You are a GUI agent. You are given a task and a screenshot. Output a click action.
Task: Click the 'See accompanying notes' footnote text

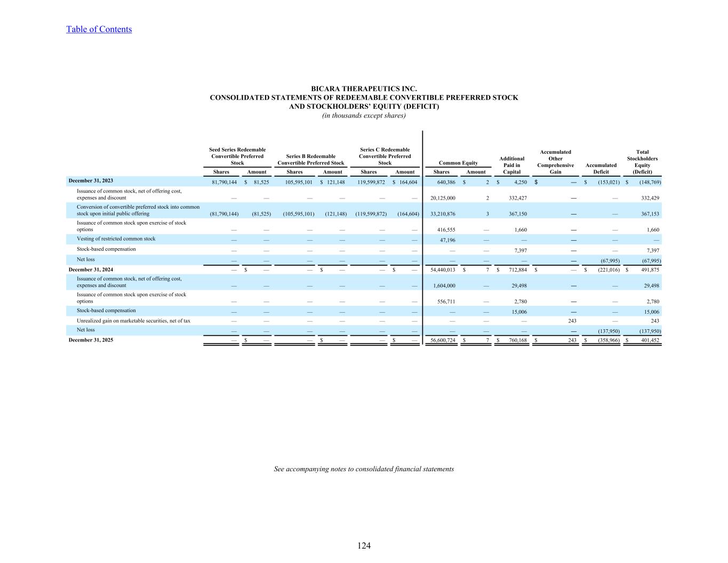tap(364, 469)
